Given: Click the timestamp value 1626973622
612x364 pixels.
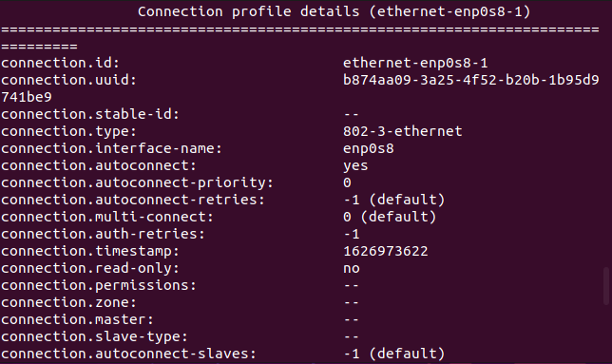Looking at the screenshot, I should click(x=386, y=251).
